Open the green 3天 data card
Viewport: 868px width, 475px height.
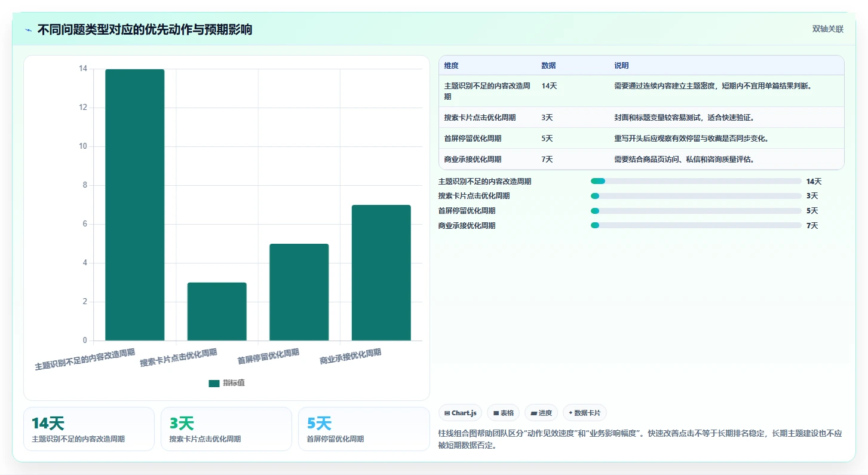point(226,429)
